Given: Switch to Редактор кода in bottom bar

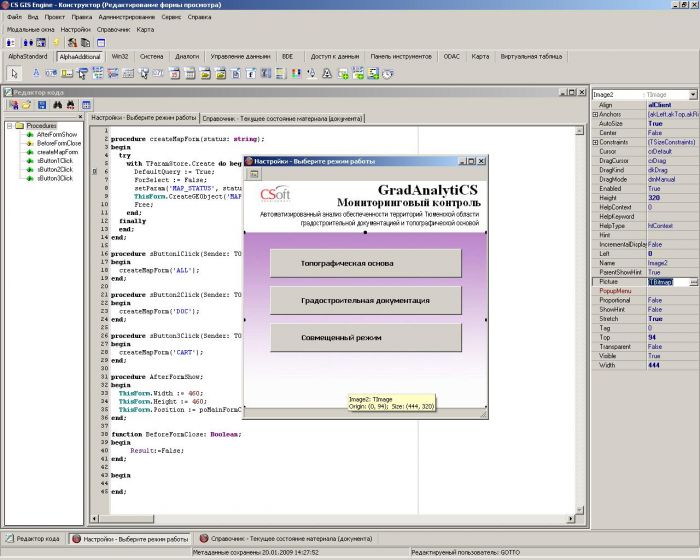Looking at the screenshot, I should pyautogui.click(x=33, y=539).
